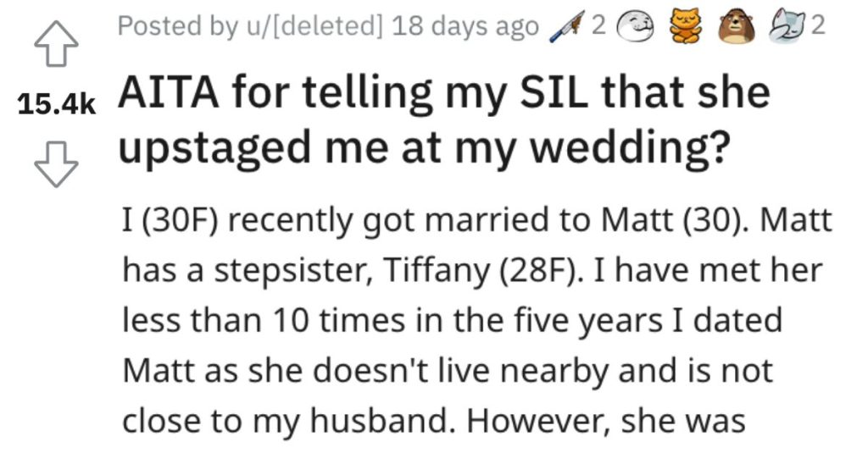
Task: Select the count beside the facepalm cat award
Action: [x=818, y=25]
